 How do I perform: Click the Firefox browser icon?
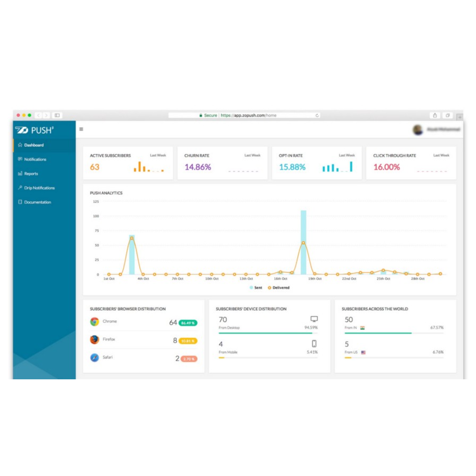point(94,340)
